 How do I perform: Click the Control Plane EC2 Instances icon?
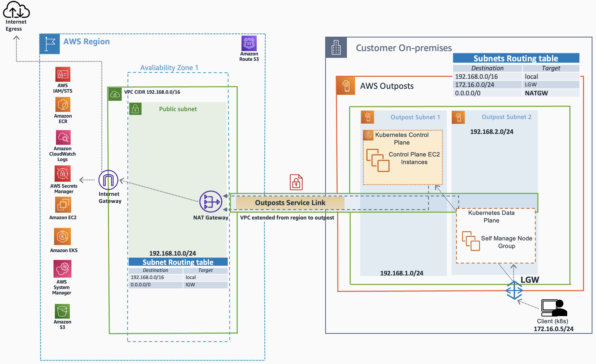(378, 160)
